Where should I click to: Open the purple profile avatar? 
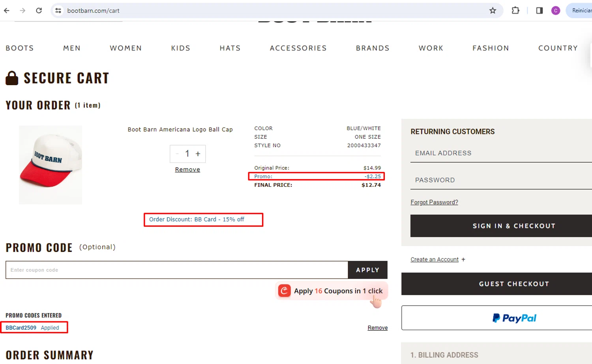click(x=556, y=11)
